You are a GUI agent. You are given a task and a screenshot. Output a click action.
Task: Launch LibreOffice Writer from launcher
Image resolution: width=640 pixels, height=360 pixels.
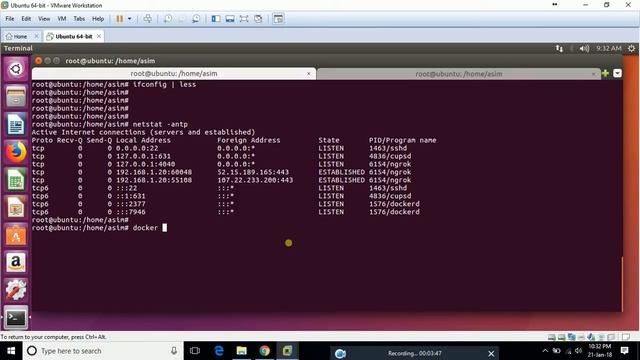click(16, 124)
